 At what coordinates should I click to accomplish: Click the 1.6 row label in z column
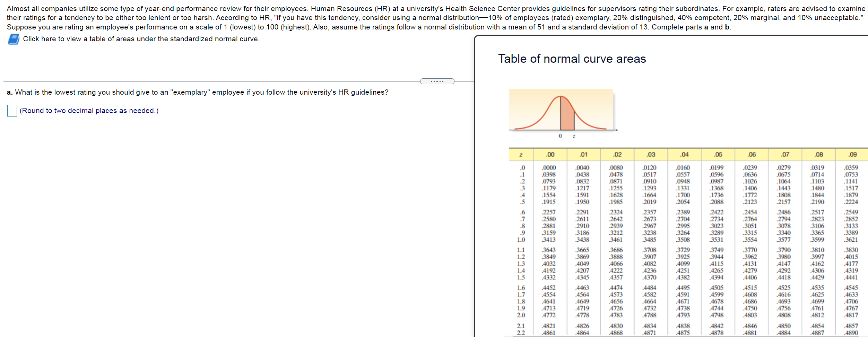tap(521, 288)
